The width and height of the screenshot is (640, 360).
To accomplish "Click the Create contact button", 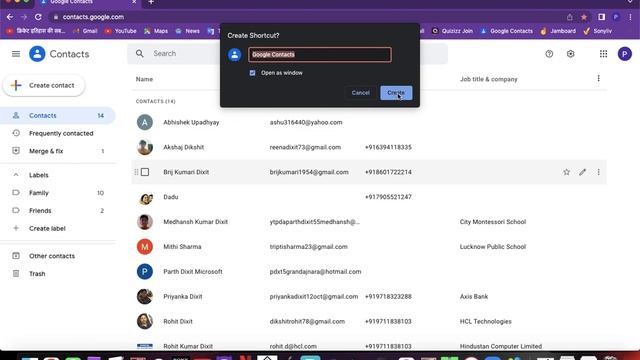I will point(44,85).
